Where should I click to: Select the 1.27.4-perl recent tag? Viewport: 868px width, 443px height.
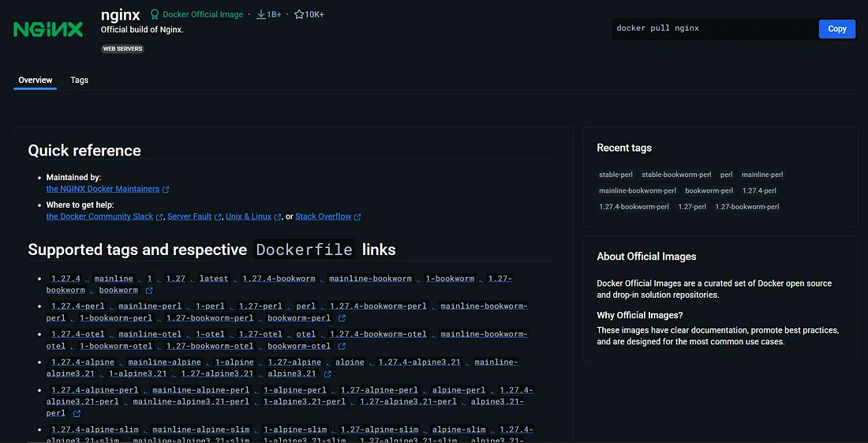click(x=759, y=190)
